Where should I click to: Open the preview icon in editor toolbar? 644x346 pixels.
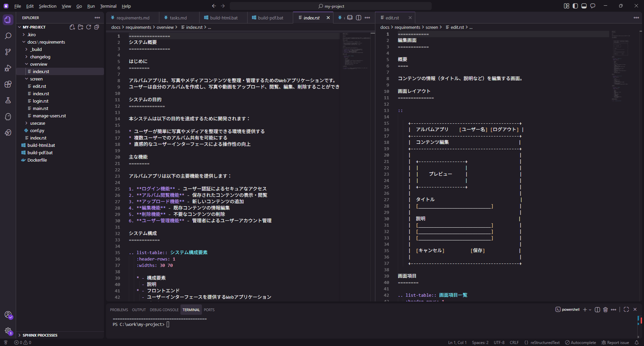(350, 18)
